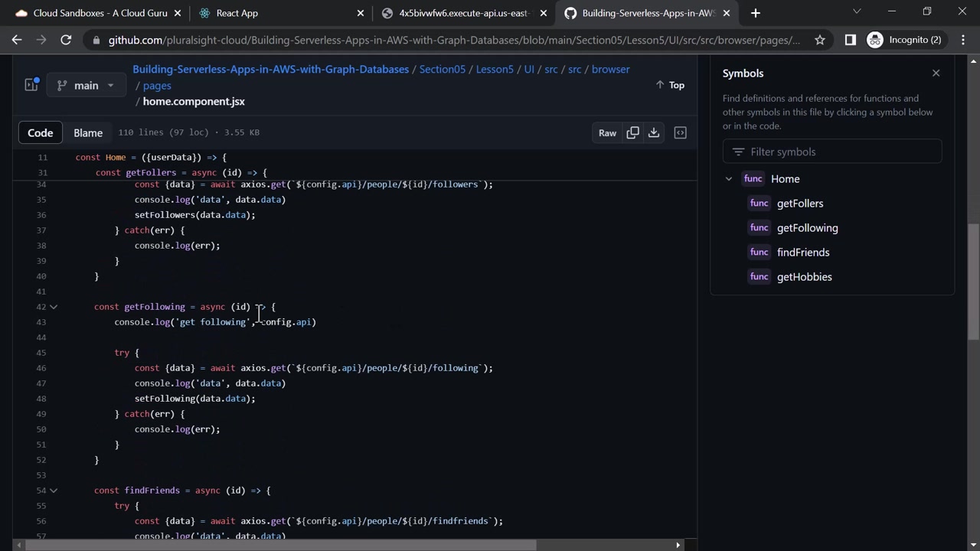Switch to the React App tab

[x=237, y=13]
